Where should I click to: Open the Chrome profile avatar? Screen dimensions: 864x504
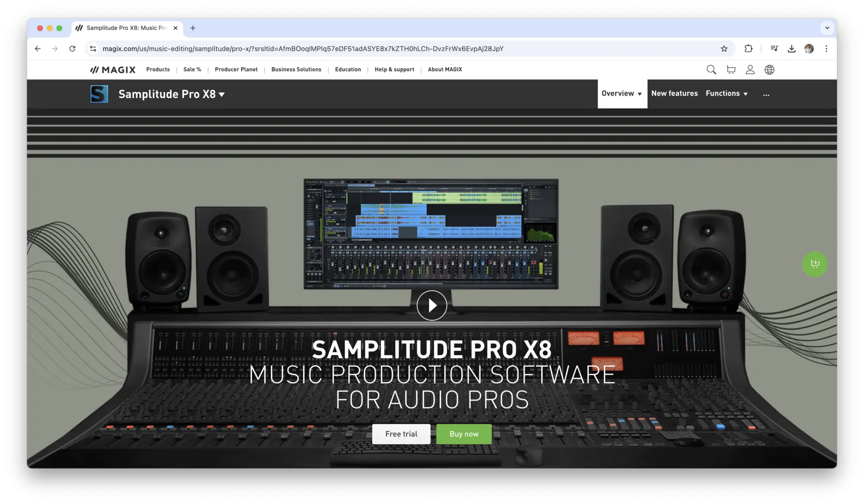809,49
